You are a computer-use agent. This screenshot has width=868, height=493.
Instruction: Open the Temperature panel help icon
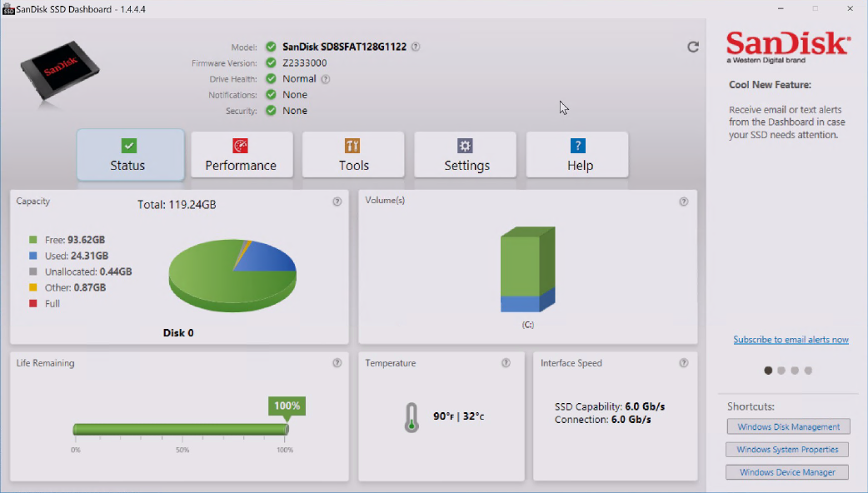pyautogui.click(x=506, y=363)
